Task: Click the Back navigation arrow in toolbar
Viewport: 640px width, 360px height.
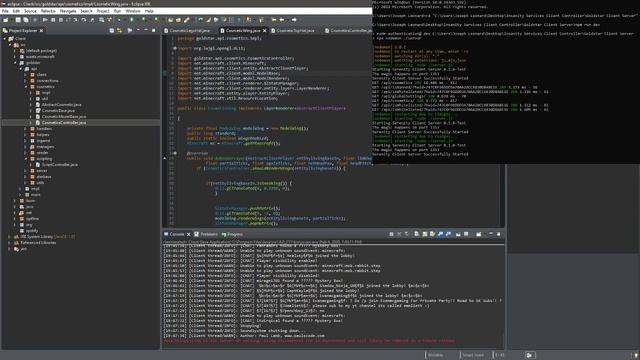Action: click(282, 20)
